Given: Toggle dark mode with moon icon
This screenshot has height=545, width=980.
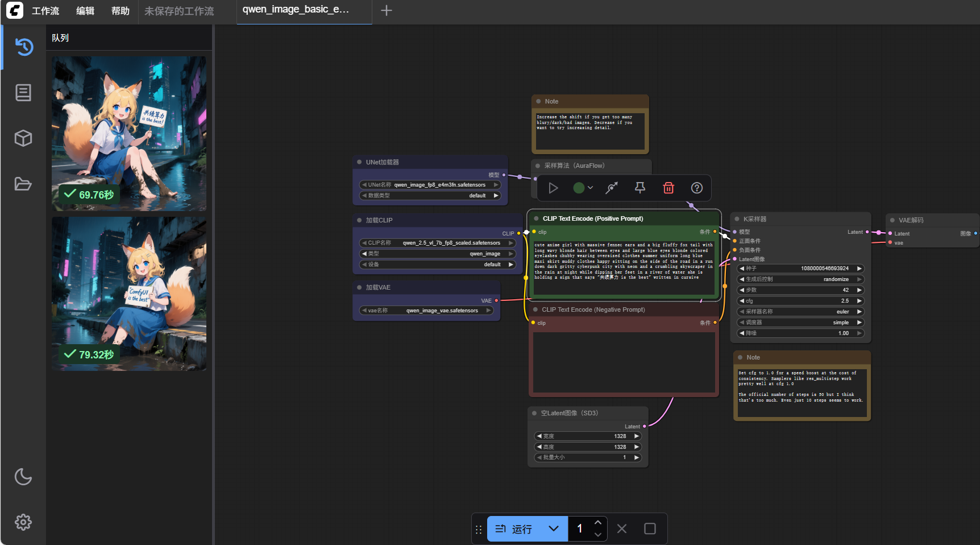Looking at the screenshot, I should point(23,477).
